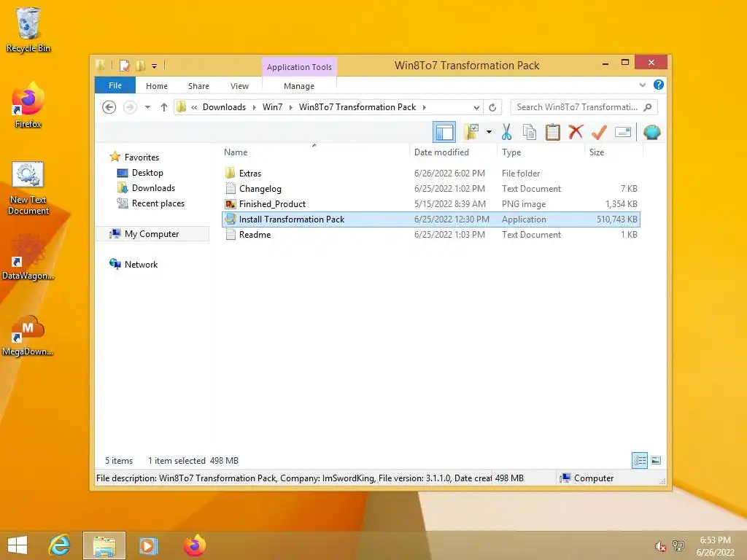Sort by the Date modified column header
747x560 pixels.
pos(453,152)
